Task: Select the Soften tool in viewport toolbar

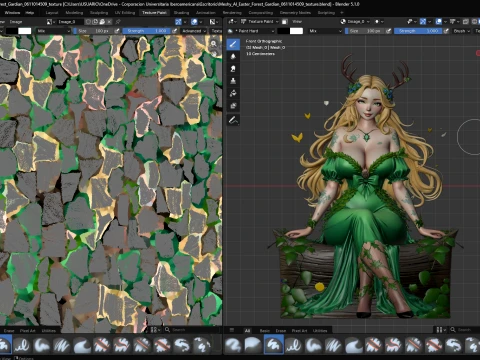Action: pyautogui.click(x=233, y=56)
